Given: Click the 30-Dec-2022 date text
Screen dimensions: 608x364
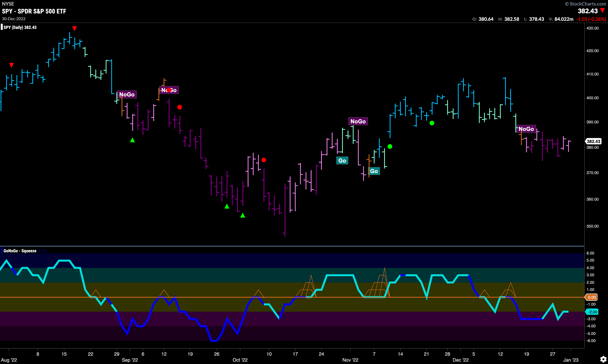Looking at the screenshot, I should click(x=14, y=19).
